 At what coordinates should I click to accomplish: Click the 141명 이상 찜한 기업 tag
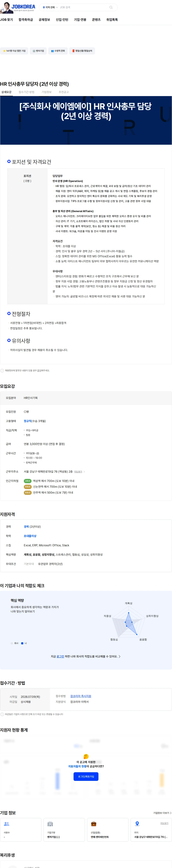tap(14, 51)
